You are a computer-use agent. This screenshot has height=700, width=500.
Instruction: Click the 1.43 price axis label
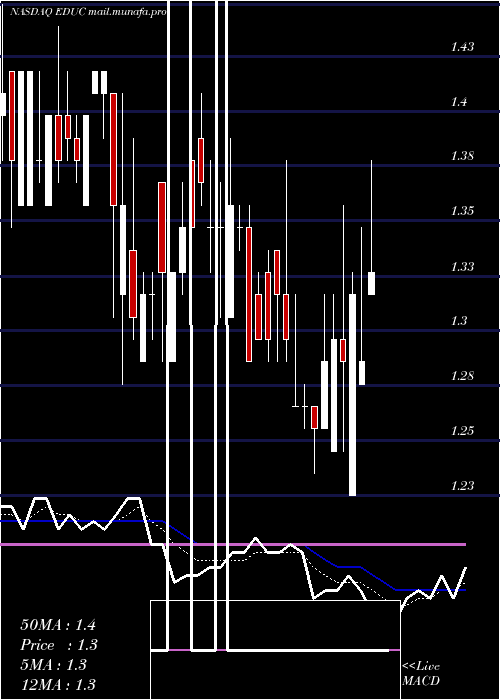462,46
